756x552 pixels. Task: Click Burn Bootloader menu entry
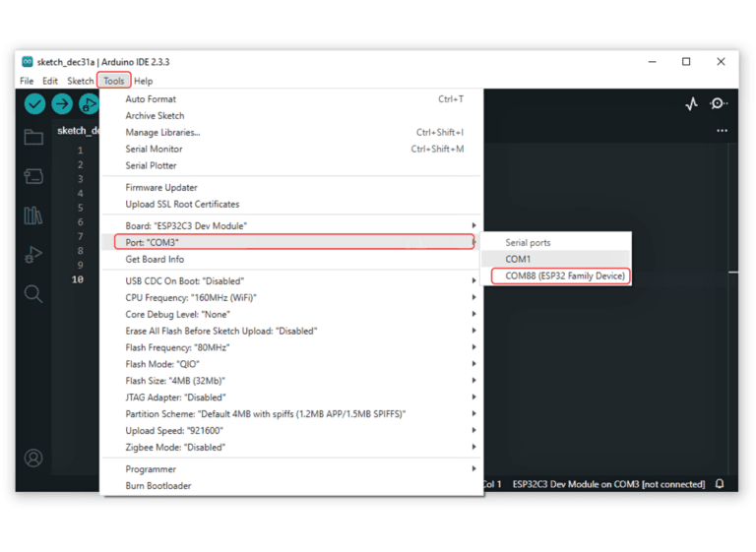[158, 486]
